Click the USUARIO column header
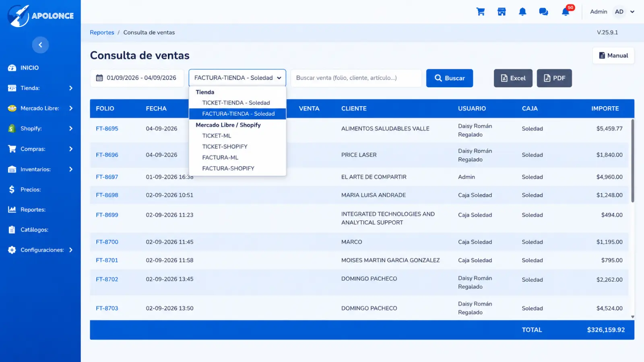This screenshot has height=362, width=644. [472, 109]
